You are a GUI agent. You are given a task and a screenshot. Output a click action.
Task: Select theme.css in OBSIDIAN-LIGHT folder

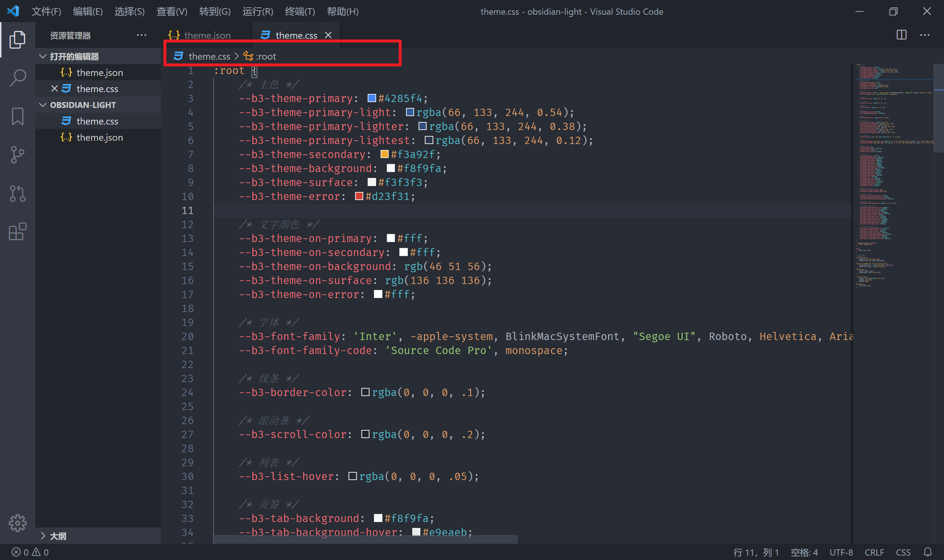point(98,121)
